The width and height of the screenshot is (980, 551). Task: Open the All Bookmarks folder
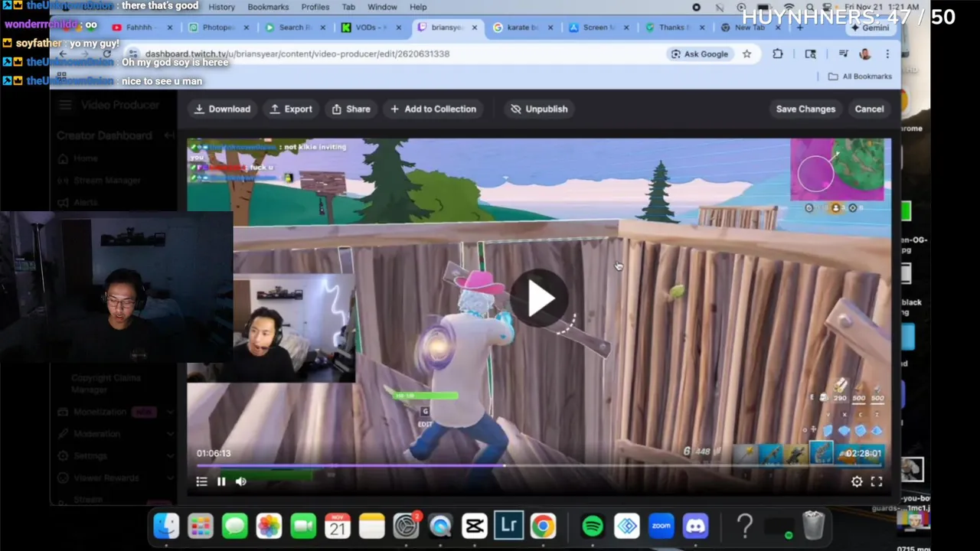(x=860, y=77)
